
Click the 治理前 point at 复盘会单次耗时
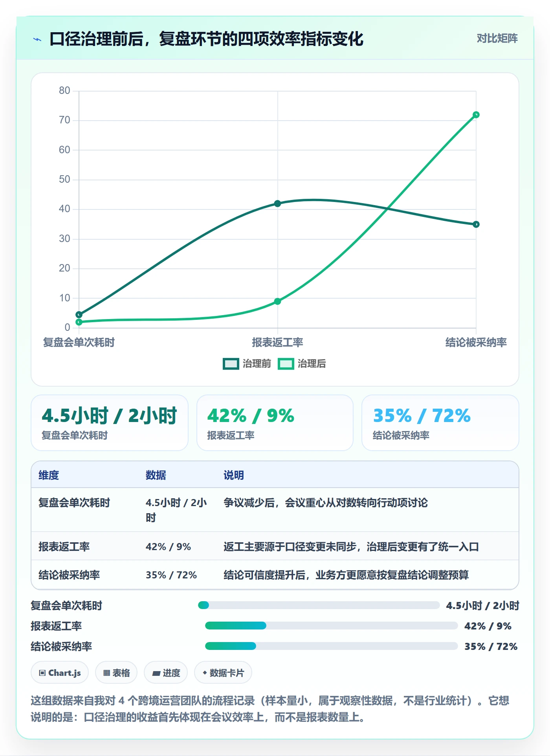[x=79, y=314]
